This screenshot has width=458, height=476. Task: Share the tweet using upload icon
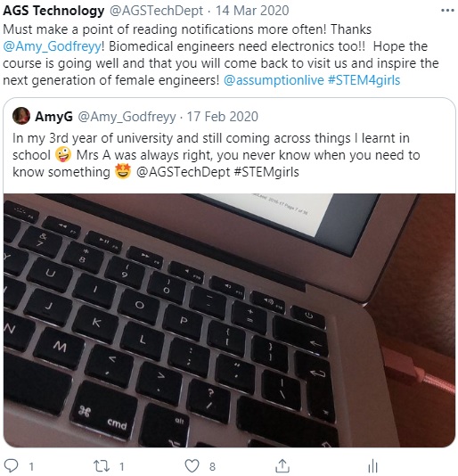tap(282, 465)
